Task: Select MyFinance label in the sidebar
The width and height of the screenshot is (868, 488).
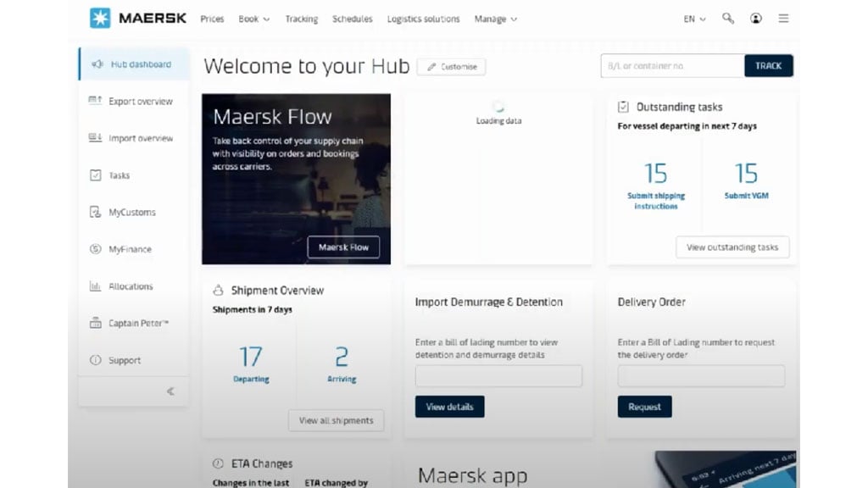Action: [x=130, y=249]
